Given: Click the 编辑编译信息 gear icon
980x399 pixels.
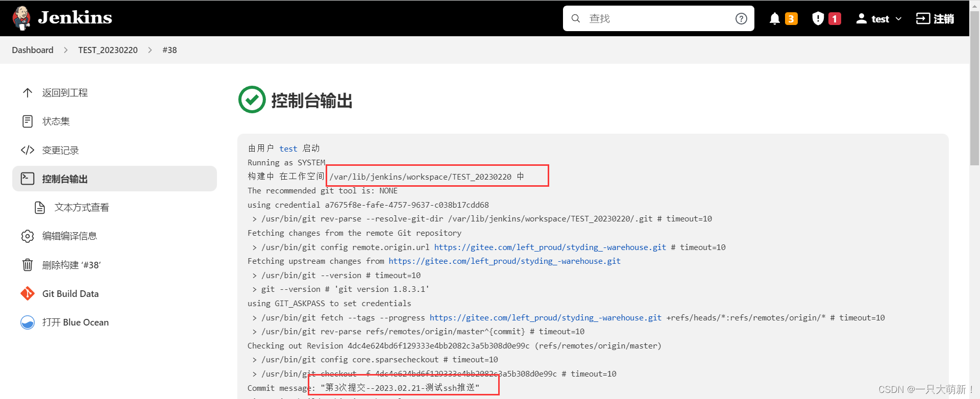Looking at the screenshot, I should 28,236.
